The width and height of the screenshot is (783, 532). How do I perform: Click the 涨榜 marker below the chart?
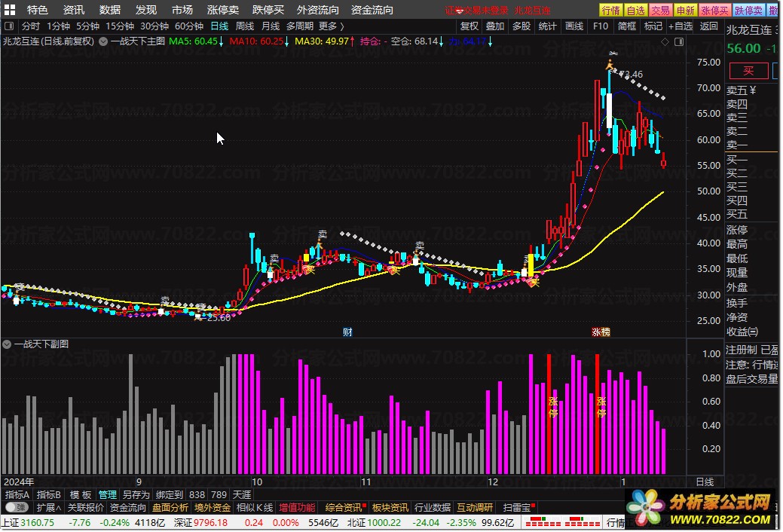point(601,332)
